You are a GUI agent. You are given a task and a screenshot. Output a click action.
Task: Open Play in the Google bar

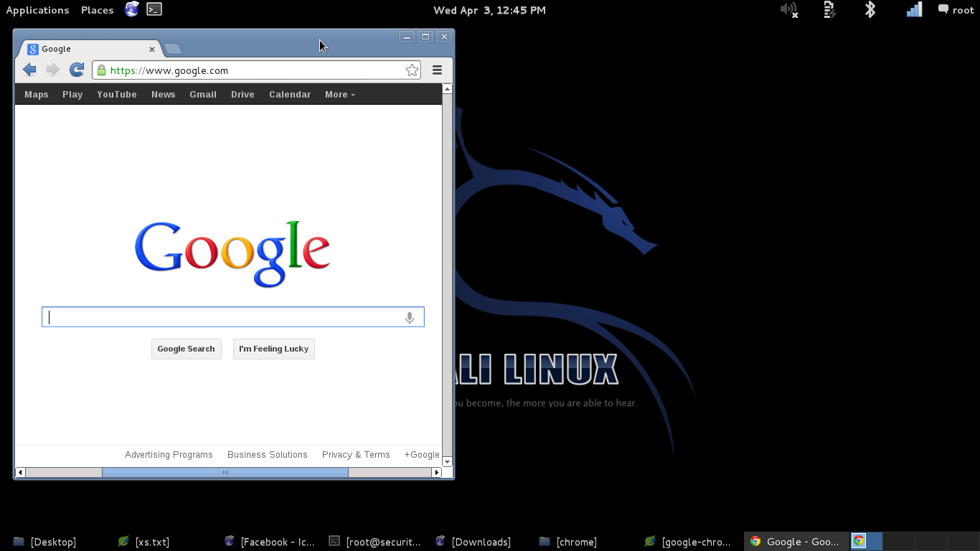tap(72, 94)
